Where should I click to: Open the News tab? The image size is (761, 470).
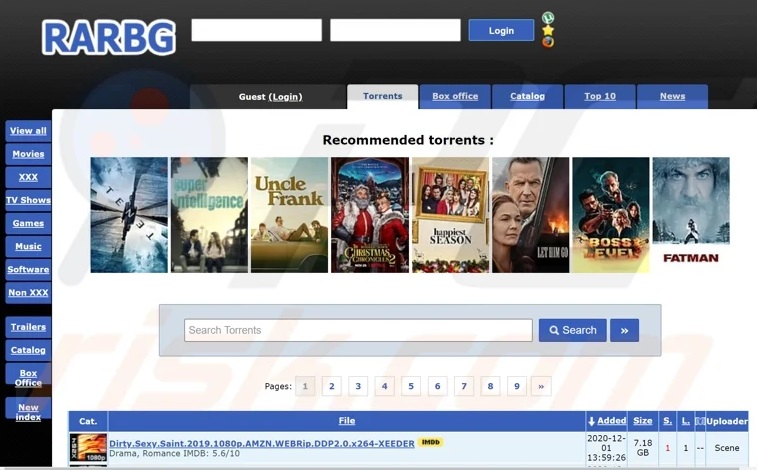click(672, 96)
